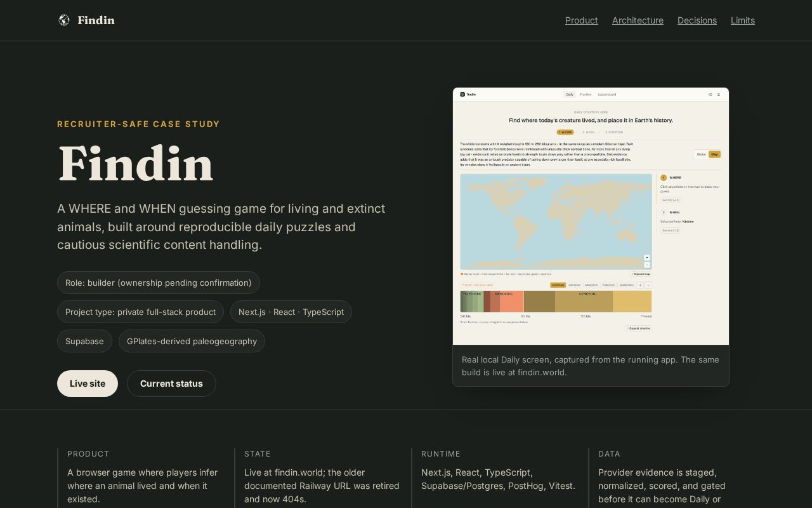The height and width of the screenshot is (508, 812).
Task: Select the 1 WHERE step pill
Action: tap(565, 132)
